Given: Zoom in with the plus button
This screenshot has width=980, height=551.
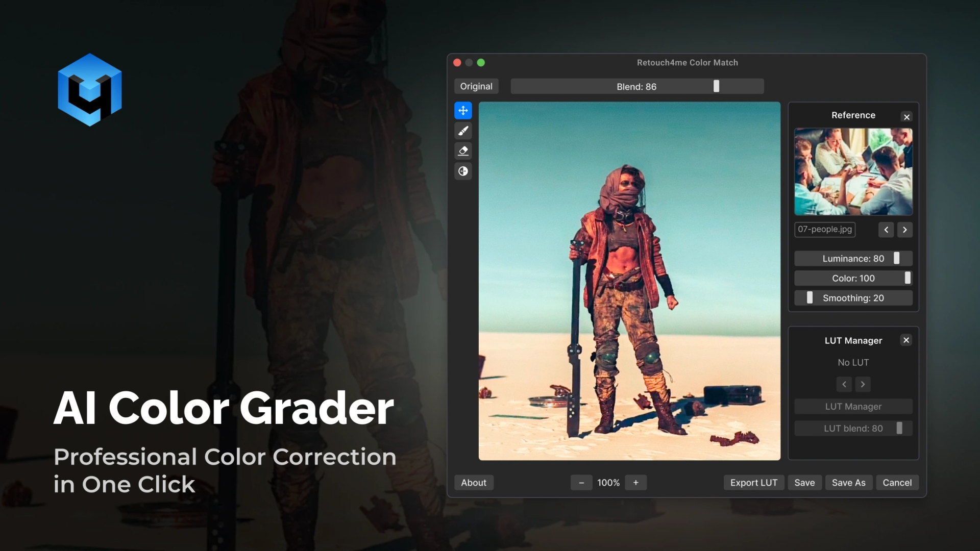Looking at the screenshot, I should coord(635,482).
